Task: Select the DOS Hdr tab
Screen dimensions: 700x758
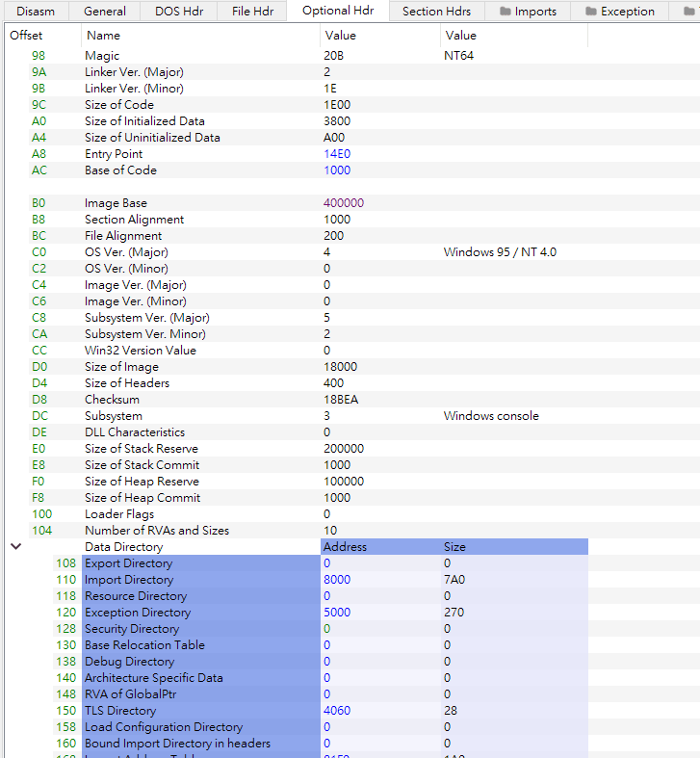Action: pos(179,12)
